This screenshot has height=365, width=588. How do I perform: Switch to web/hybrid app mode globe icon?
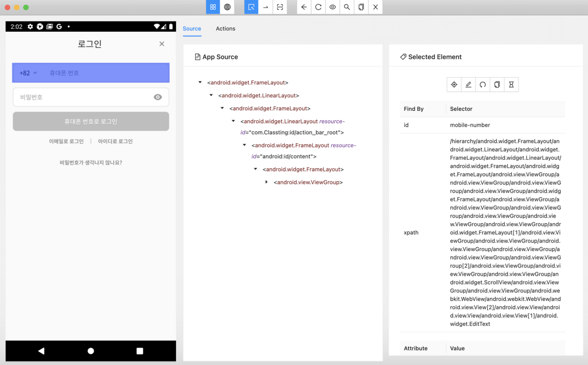click(227, 7)
